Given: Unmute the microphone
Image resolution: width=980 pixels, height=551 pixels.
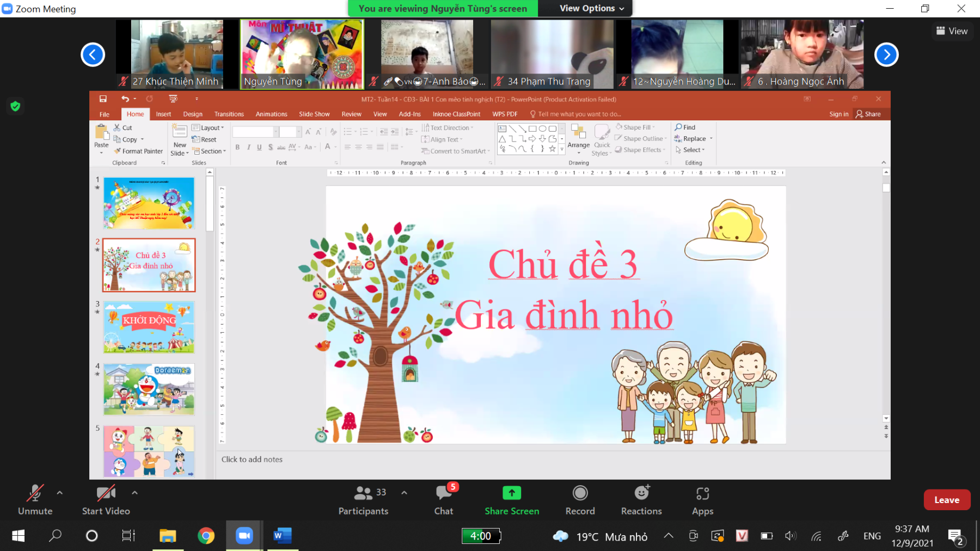Looking at the screenshot, I should 35,493.
